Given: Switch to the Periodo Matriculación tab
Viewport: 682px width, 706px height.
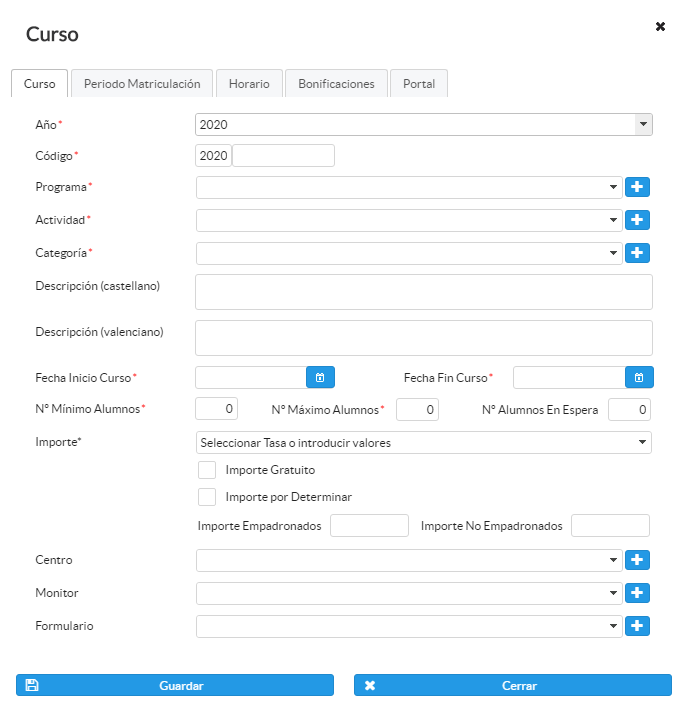Looking at the screenshot, I should click(142, 84).
